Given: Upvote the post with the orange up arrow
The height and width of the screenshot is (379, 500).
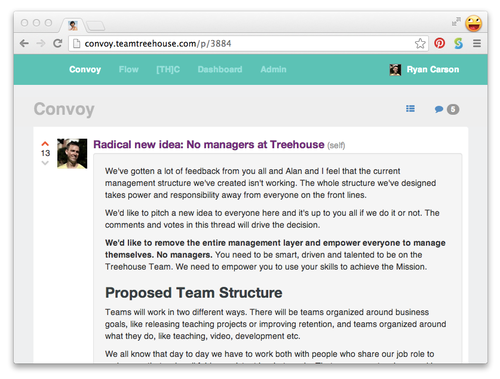Looking at the screenshot, I should [45, 144].
